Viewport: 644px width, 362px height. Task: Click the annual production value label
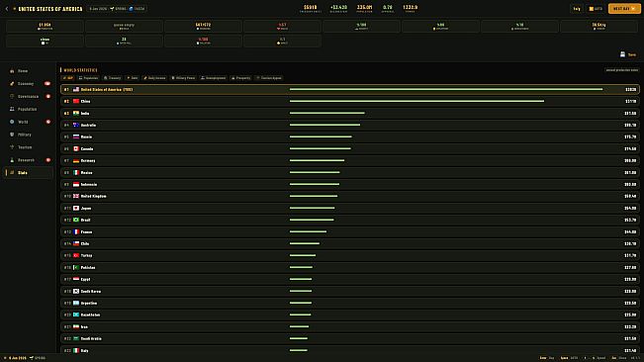[x=622, y=70]
